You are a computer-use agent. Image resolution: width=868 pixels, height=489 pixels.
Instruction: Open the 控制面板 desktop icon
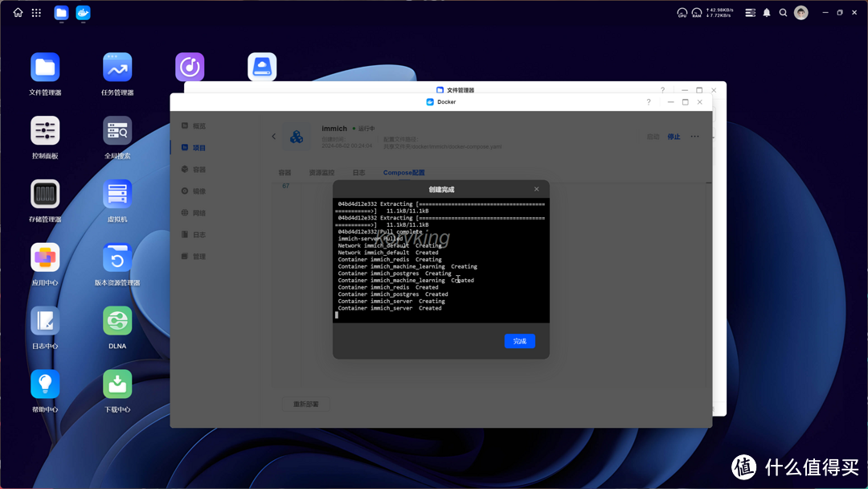click(45, 131)
